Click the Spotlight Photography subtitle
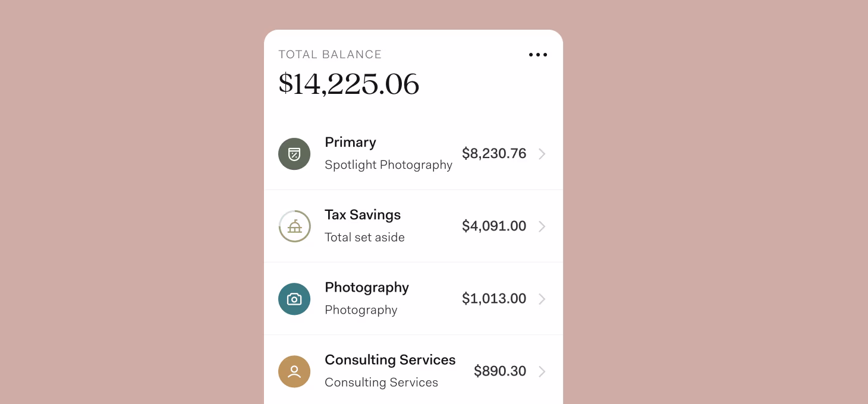 pyautogui.click(x=388, y=165)
